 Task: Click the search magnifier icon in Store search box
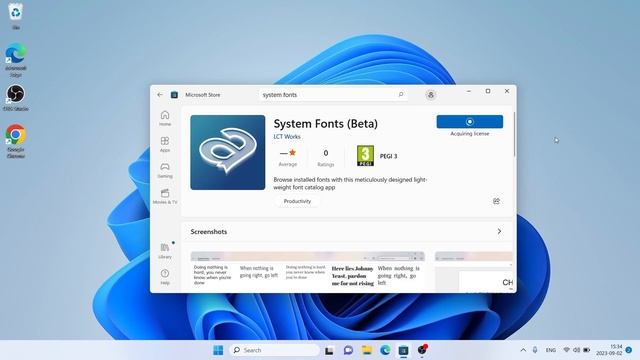coord(401,95)
